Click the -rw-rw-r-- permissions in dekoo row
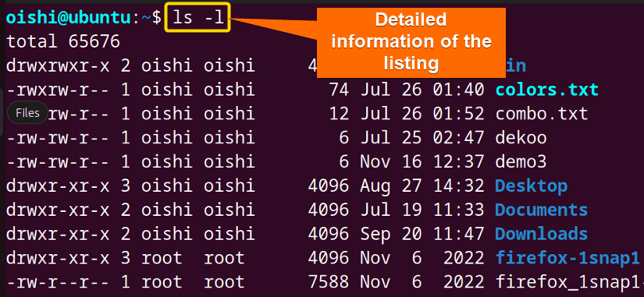This screenshot has height=297, width=644. tap(58, 138)
